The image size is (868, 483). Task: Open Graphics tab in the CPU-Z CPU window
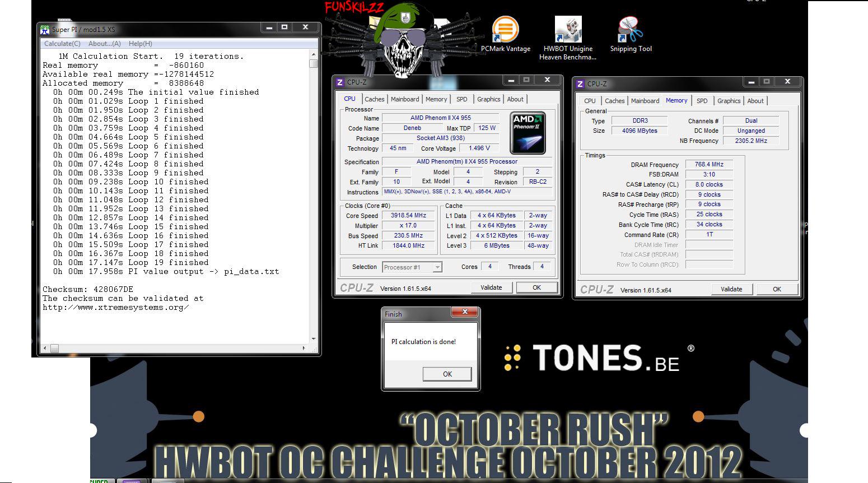pyautogui.click(x=488, y=99)
